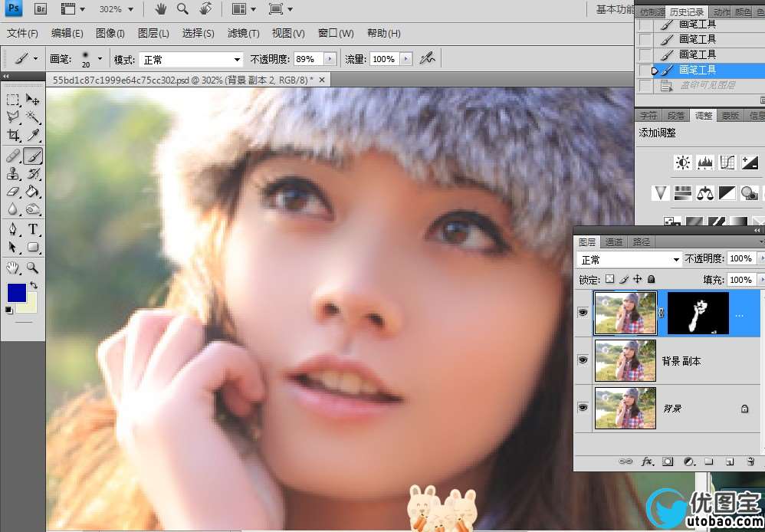Switch to the 通道 tab
The width and height of the screenshot is (765, 532).
pos(614,242)
